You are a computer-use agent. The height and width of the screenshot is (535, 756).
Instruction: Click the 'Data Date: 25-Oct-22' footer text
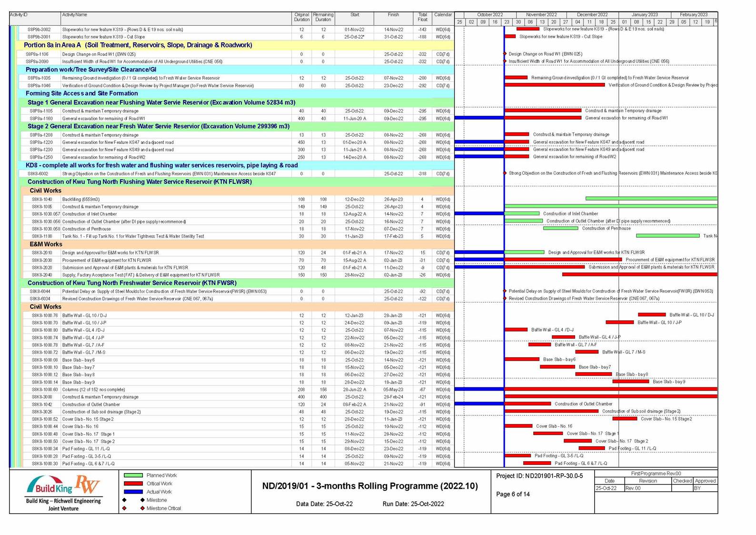[324, 504]
